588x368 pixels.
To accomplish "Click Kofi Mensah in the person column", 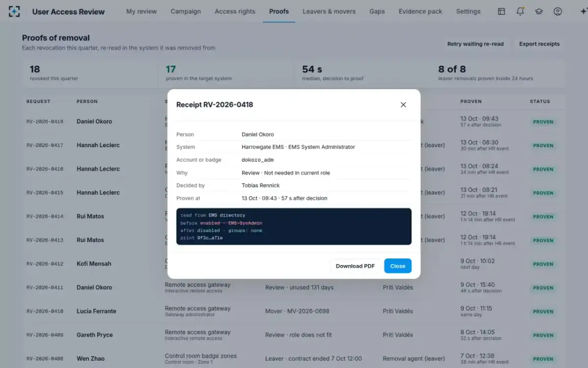I will [94, 264].
